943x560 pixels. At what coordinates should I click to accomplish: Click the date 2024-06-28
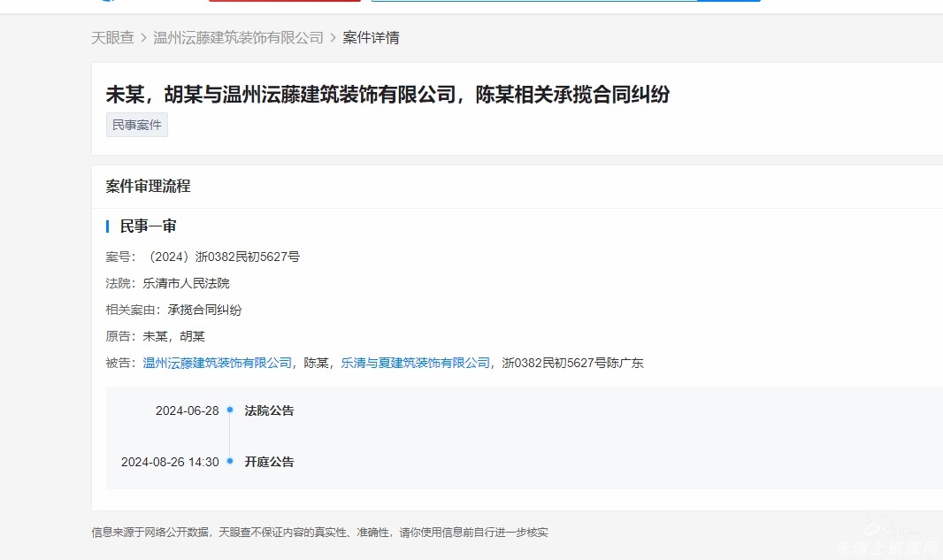187,410
